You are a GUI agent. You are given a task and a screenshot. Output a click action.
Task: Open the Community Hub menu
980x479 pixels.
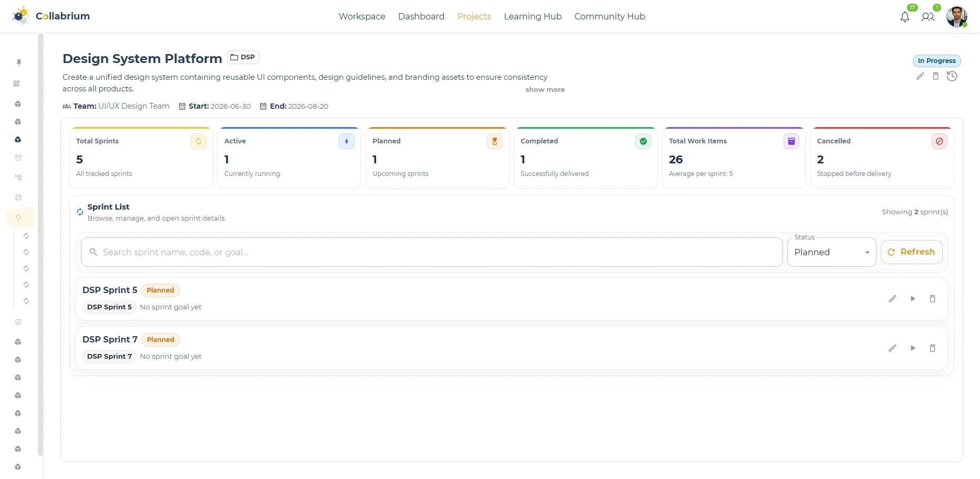click(610, 16)
